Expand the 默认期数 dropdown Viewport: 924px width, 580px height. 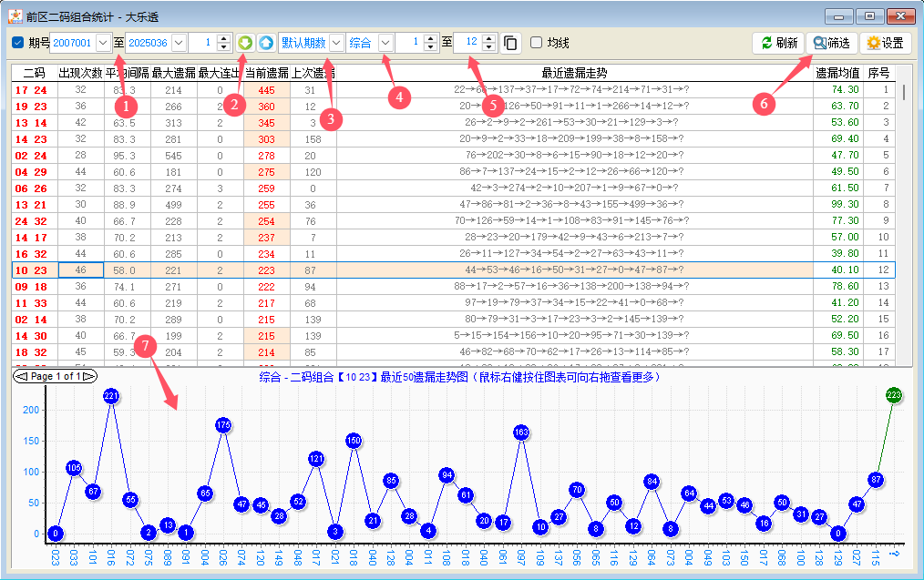tap(336, 43)
